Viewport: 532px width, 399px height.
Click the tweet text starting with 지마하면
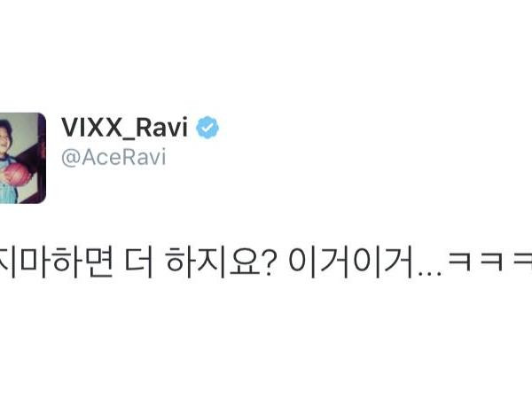(266, 262)
